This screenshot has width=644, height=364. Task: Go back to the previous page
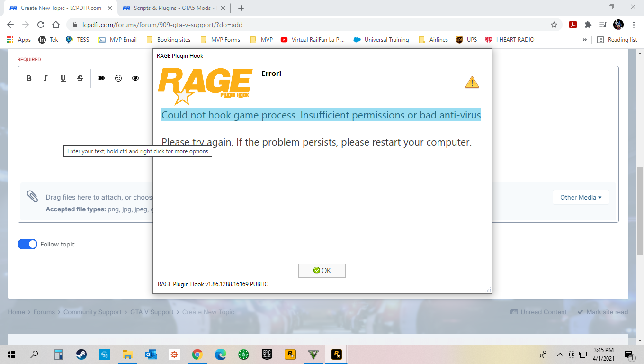click(x=10, y=25)
